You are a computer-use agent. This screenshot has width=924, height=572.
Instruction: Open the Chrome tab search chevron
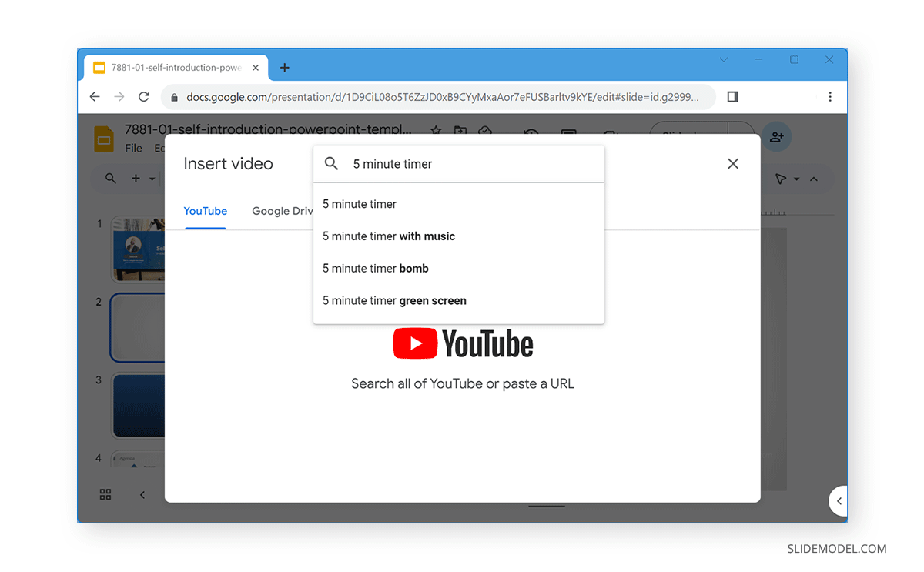click(724, 60)
